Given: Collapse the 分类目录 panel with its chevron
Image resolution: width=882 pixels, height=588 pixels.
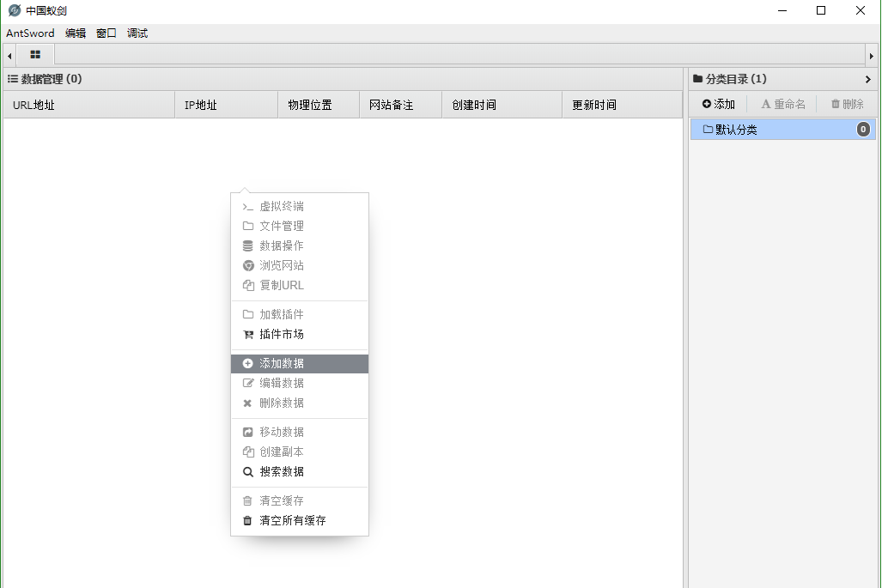Looking at the screenshot, I should coord(868,79).
